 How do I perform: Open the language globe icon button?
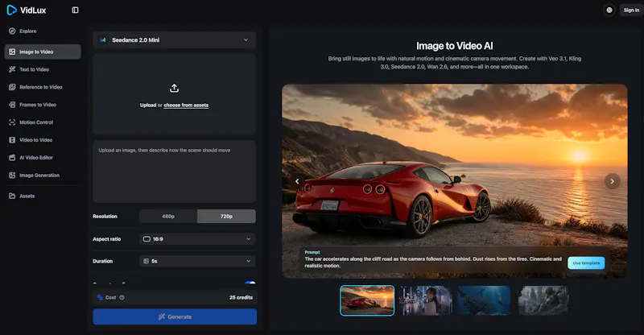[x=609, y=10]
